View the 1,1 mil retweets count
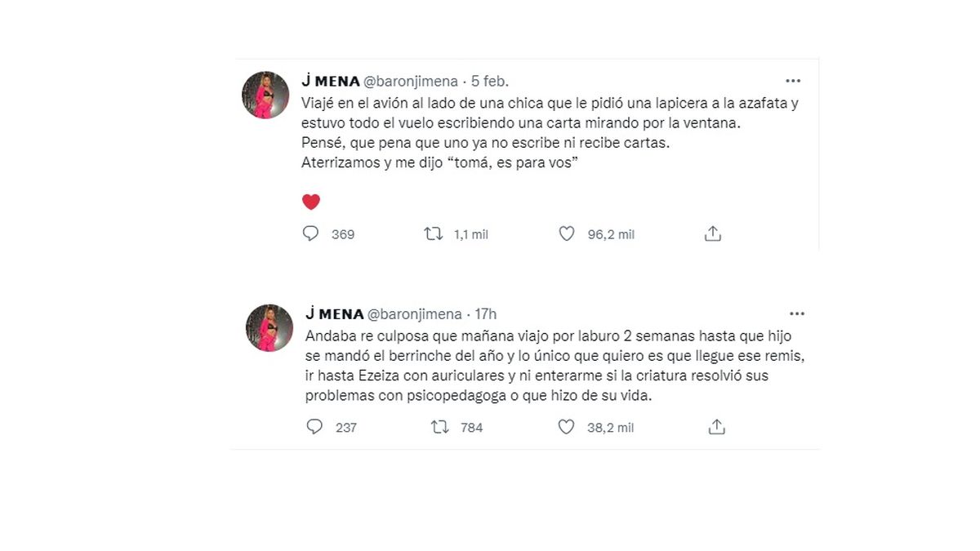 470,234
